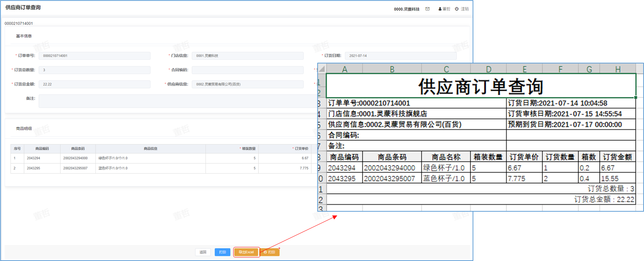This screenshot has height=261, width=644.
Task: Click the 订单单号 input field
Action: [x=94, y=56]
